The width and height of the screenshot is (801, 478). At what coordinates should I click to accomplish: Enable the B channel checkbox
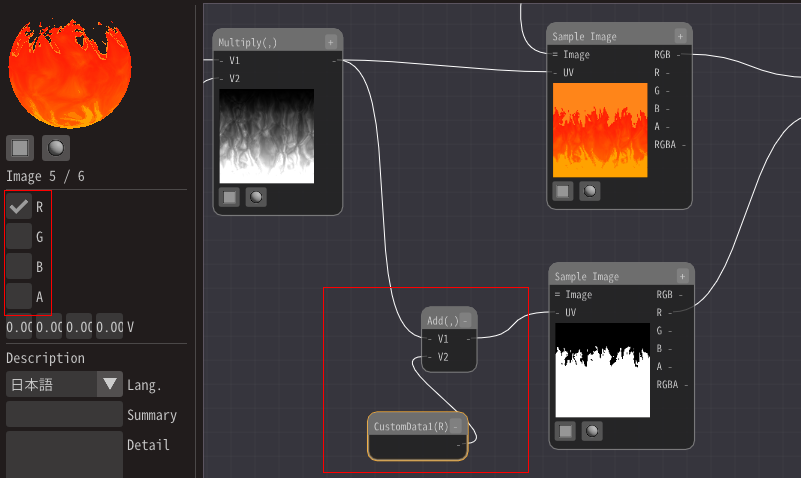(18, 267)
